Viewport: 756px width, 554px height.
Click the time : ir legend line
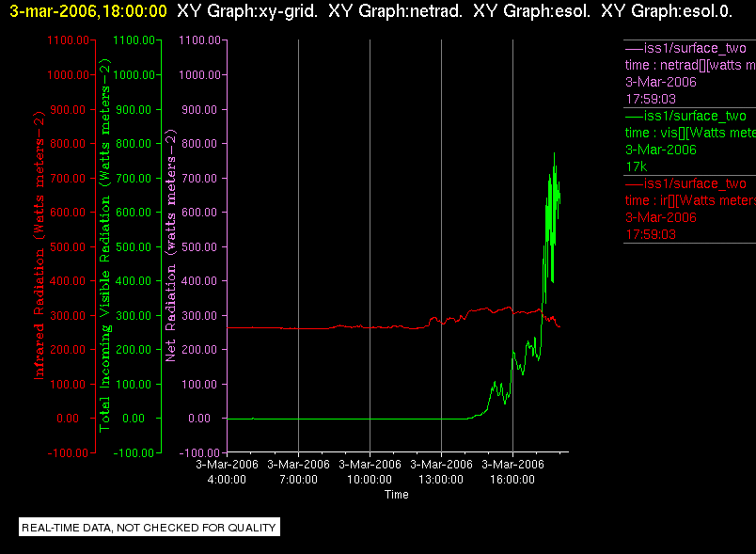[x=690, y=200]
